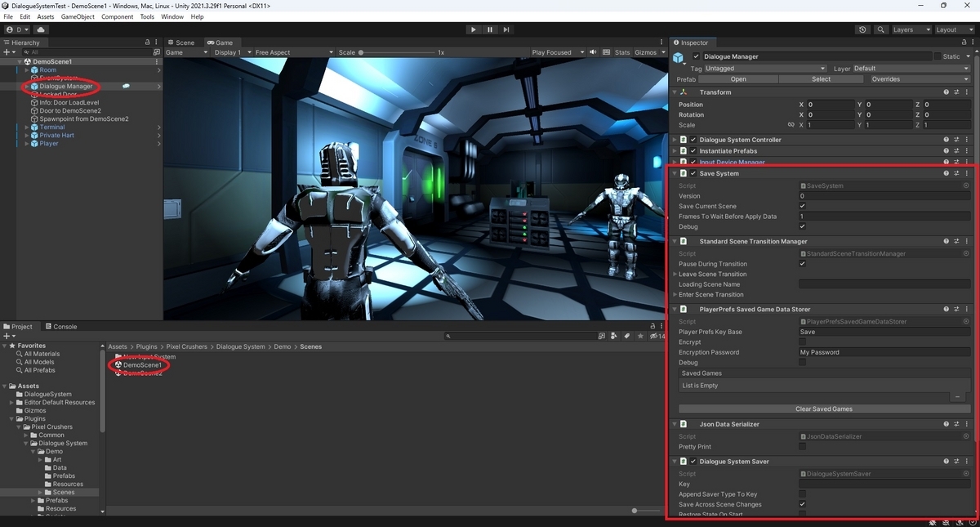
Task: Click the Shortcuts keyboard icon in Game view
Action: point(607,52)
